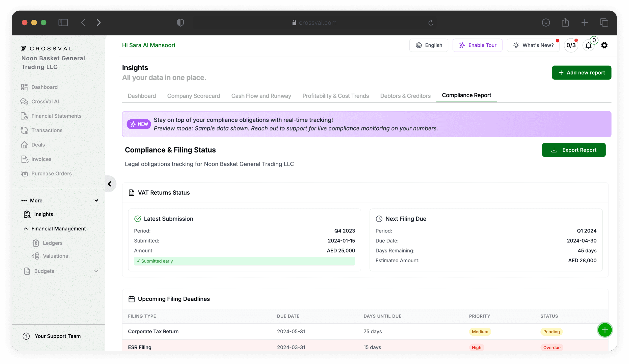Open Your Support Team
Image resolution: width=629 pixels, height=364 pixels.
tap(51, 336)
